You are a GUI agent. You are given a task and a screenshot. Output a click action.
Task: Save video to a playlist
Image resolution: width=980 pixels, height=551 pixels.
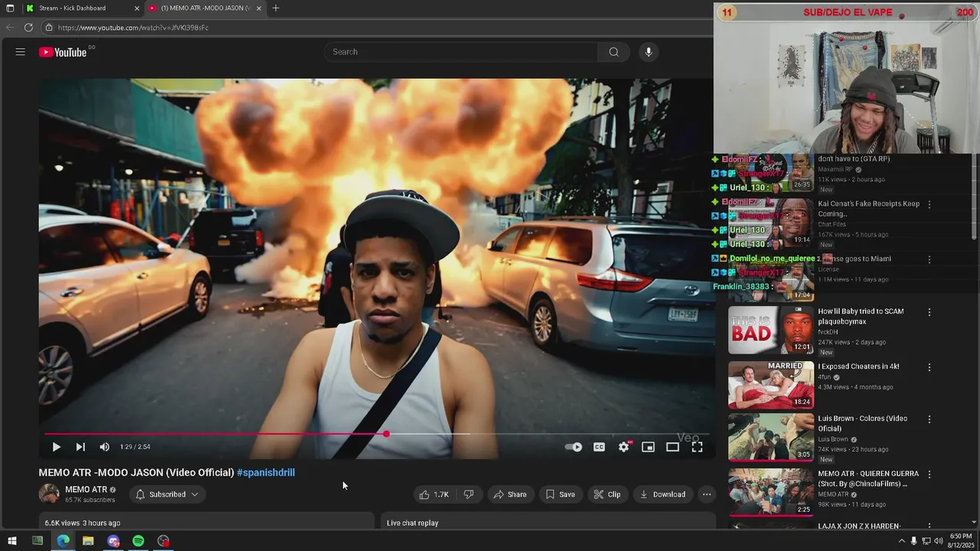(x=560, y=494)
